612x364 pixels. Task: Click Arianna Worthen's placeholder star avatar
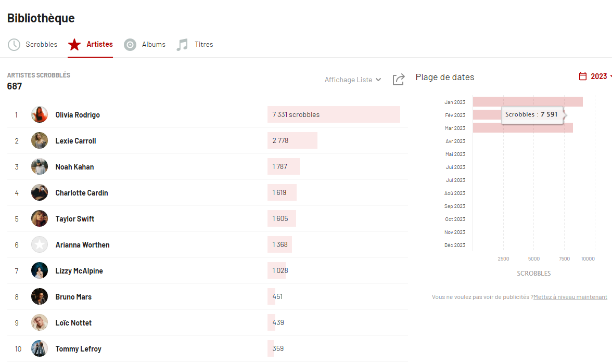pos(40,245)
